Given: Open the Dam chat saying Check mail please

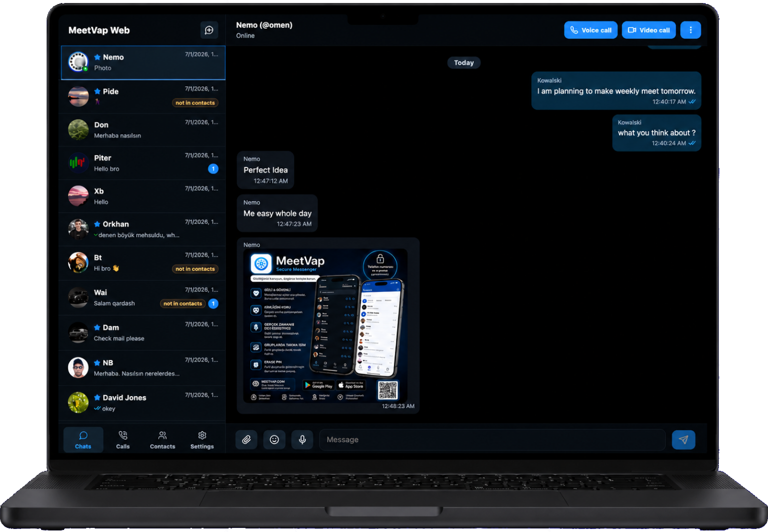Looking at the screenshot, I should click(x=143, y=332).
